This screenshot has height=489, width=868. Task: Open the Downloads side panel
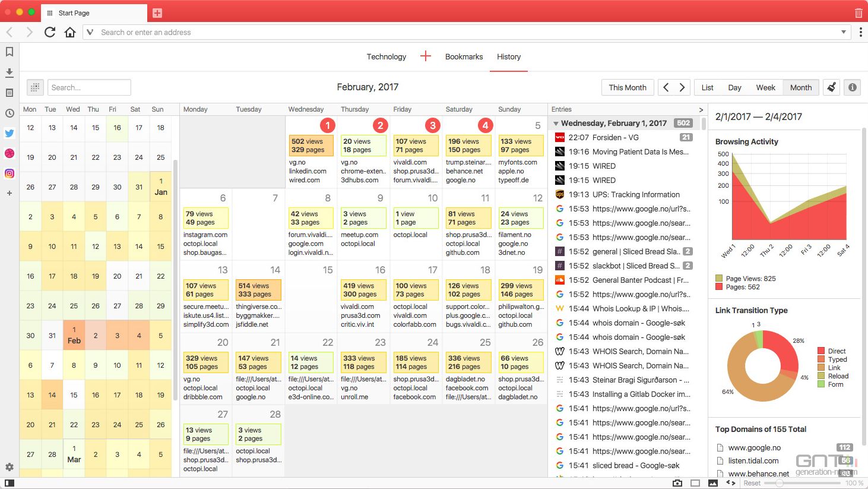click(x=9, y=72)
